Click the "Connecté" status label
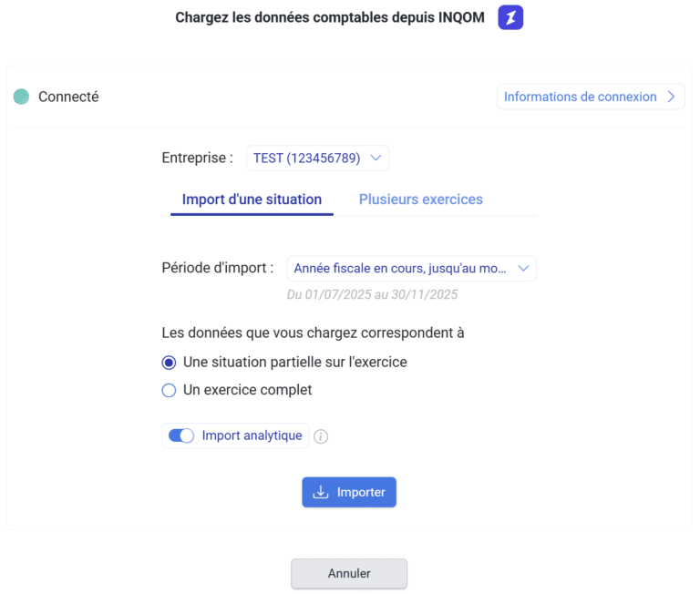This screenshot has height=594, width=700. 68,97
